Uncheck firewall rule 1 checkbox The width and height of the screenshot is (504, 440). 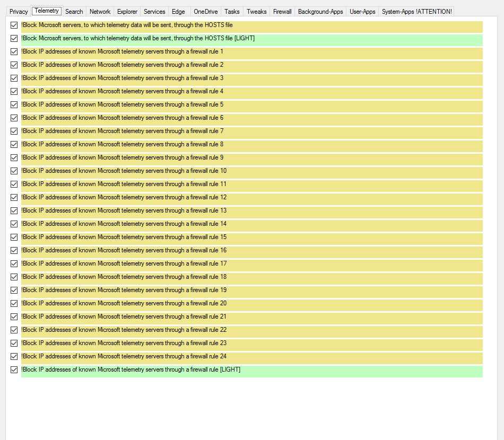click(14, 52)
